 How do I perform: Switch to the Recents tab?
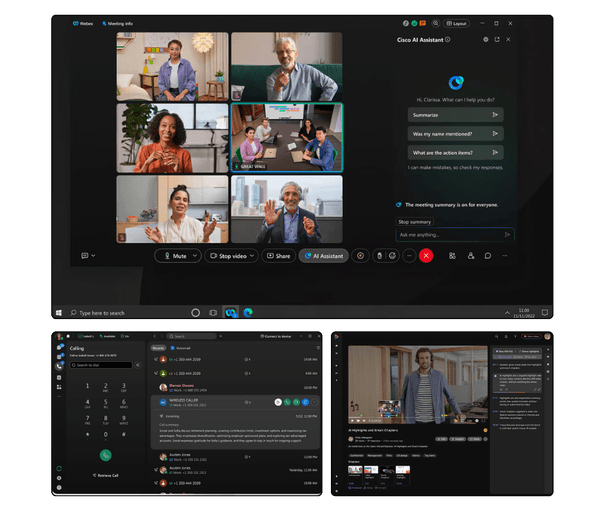(158, 348)
